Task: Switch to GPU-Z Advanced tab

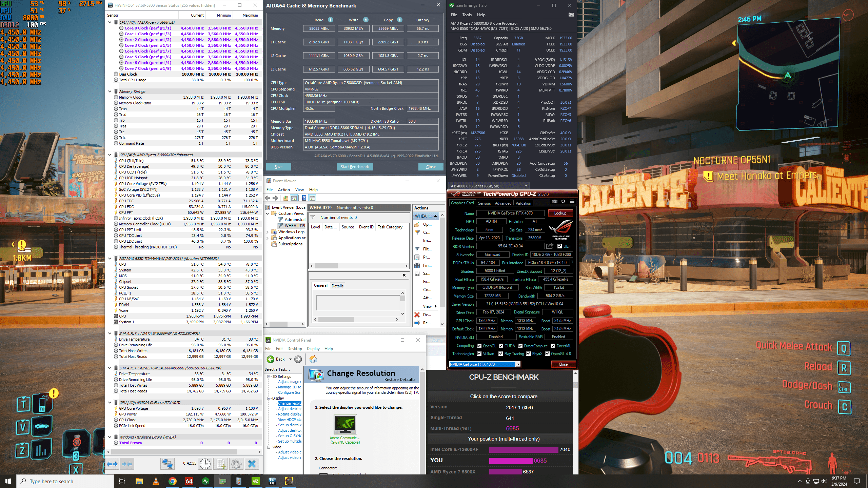Action: pyautogui.click(x=503, y=203)
